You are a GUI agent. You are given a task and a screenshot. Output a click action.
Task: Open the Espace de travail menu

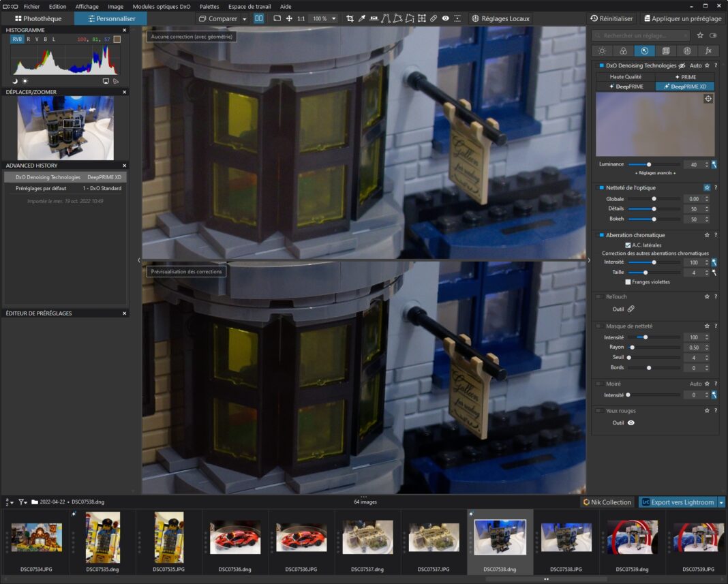pos(249,7)
